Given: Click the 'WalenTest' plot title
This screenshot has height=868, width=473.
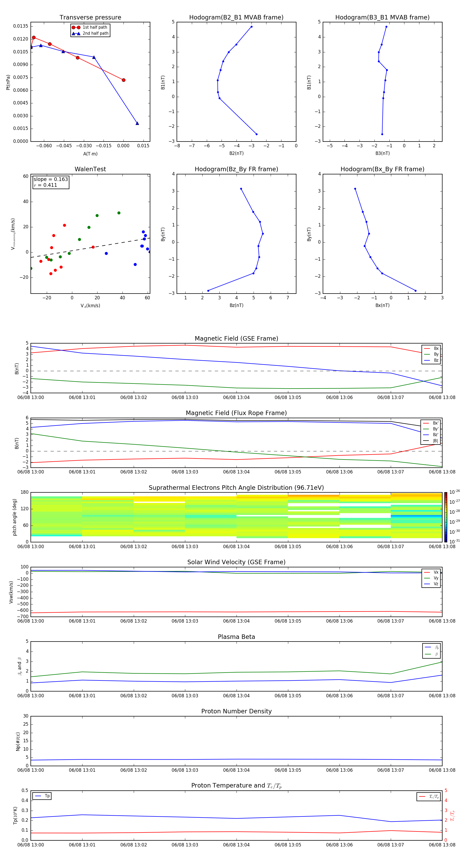Looking at the screenshot, I should pos(90,169).
